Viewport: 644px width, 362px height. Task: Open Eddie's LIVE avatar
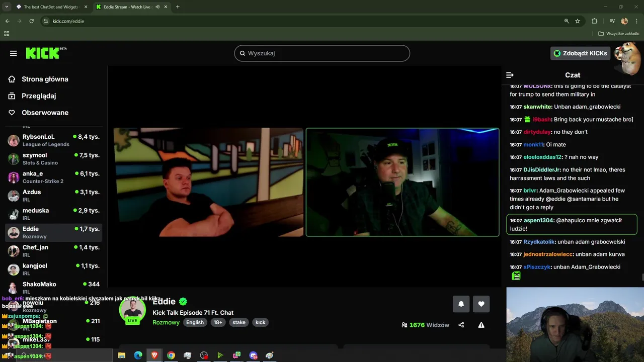pyautogui.click(x=132, y=310)
